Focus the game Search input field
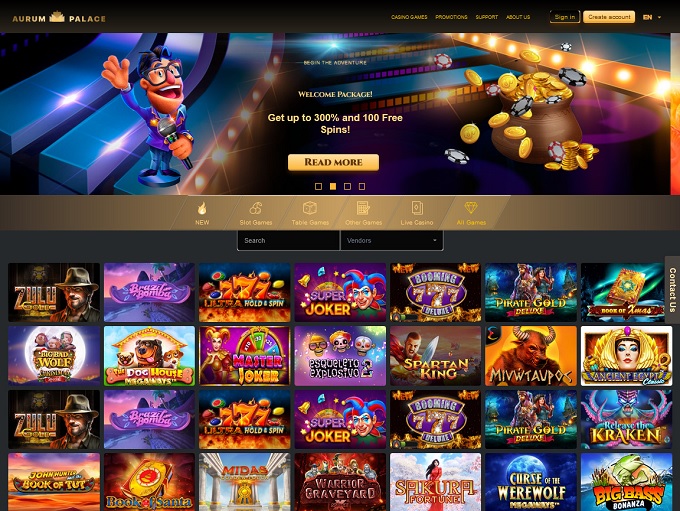 pos(288,240)
